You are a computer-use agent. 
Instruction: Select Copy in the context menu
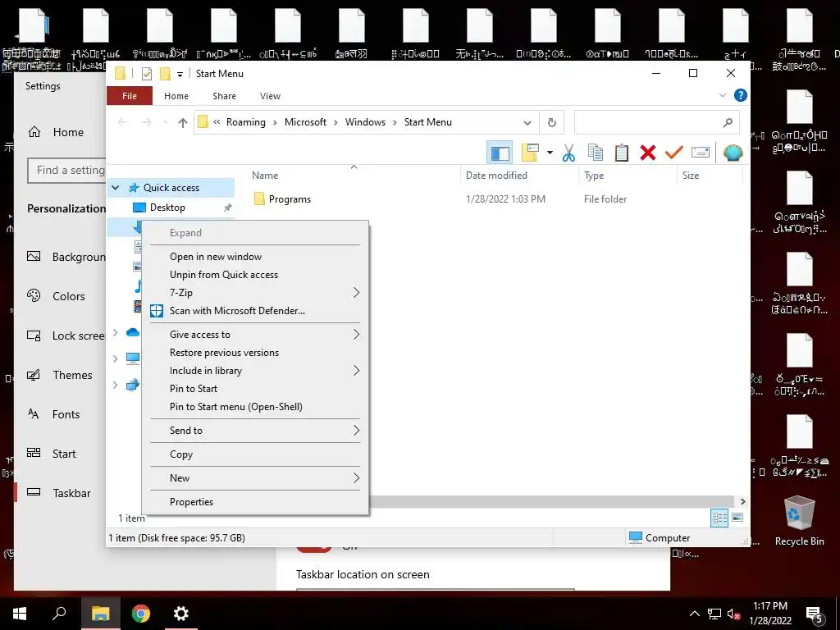(255, 454)
